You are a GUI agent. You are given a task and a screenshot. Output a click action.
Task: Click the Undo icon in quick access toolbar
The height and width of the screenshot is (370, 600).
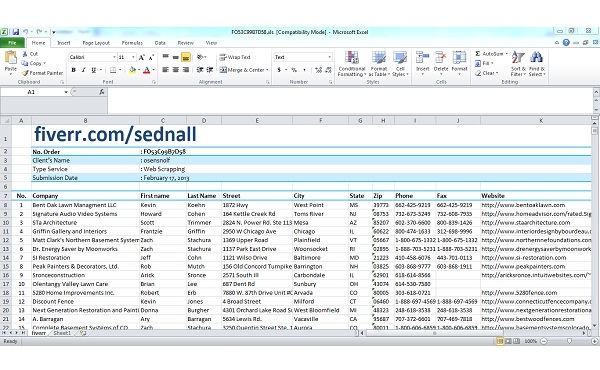(x=25, y=32)
